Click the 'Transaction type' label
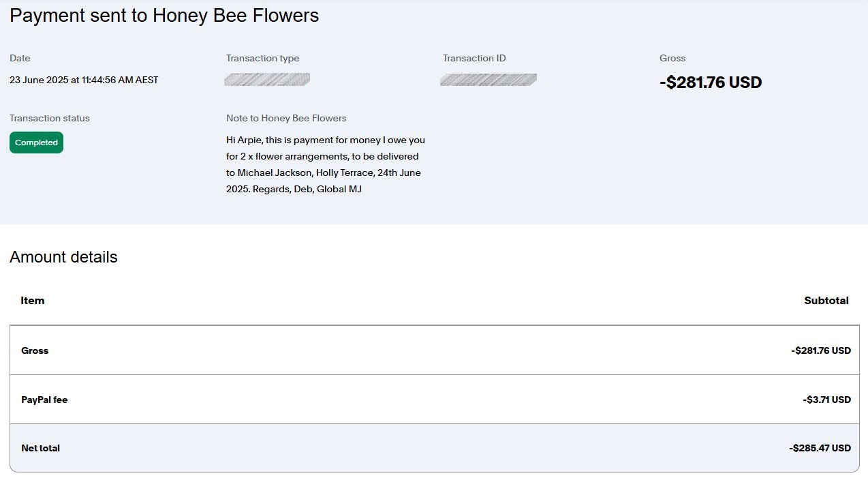The height and width of the screenshot is (480, 868). 262,59
